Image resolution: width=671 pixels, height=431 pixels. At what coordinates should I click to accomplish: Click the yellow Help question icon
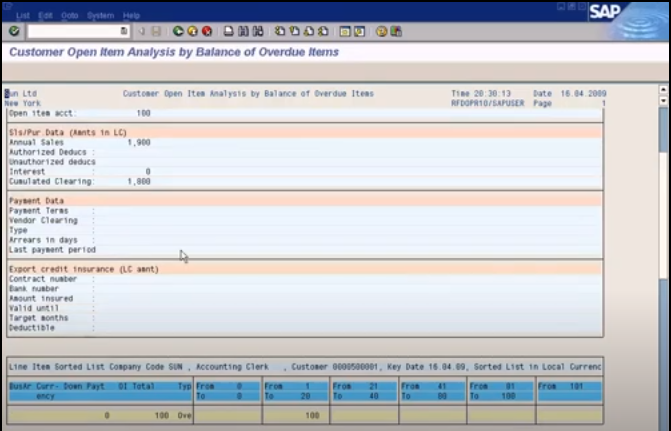[x=381, y=31]
